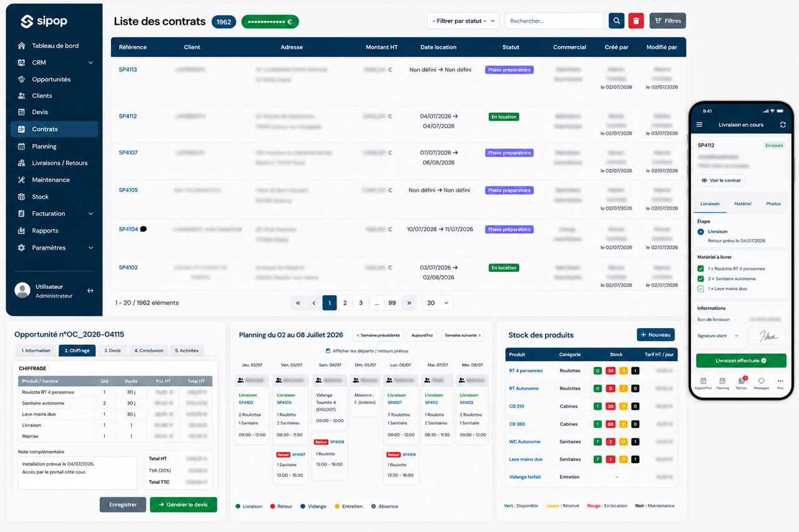Click the red trash delete button

pyautogui.click(x=635, y=21)
